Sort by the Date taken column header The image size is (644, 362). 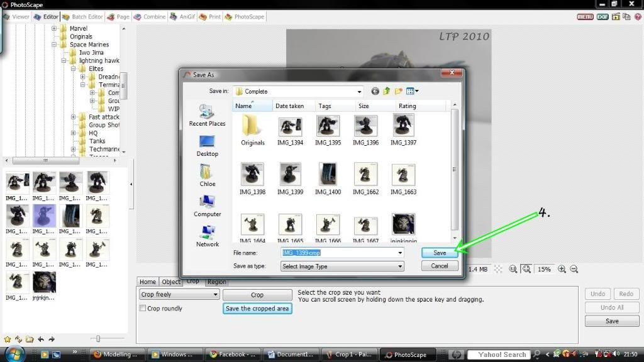289,106
